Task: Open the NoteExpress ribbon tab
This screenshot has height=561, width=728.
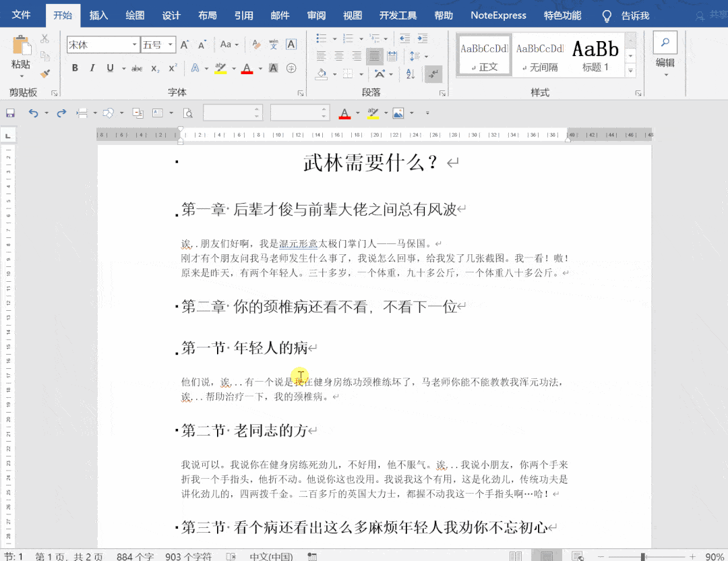Action: [x=498, y=15]
